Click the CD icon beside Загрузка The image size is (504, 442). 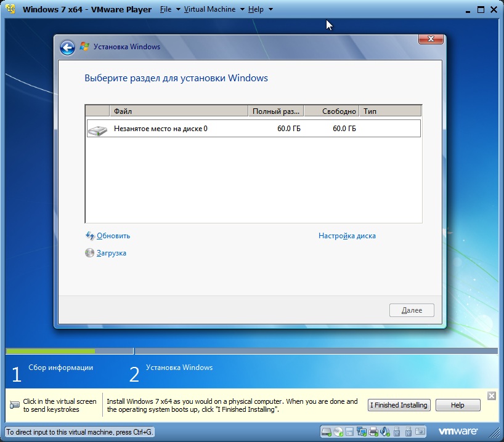click(x=90, y=253)
